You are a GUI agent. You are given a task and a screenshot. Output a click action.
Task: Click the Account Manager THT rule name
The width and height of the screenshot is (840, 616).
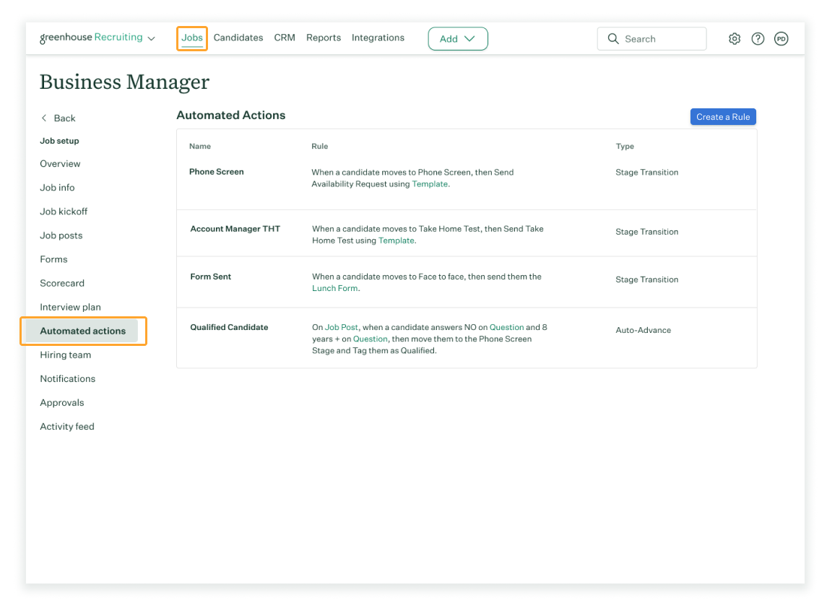pos(235,229)
